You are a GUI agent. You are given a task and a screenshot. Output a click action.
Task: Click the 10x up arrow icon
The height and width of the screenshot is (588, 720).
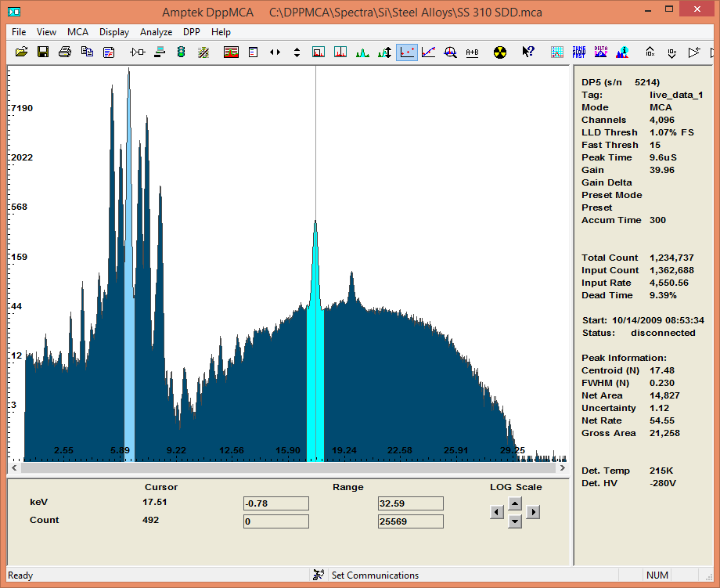(650, 52)
